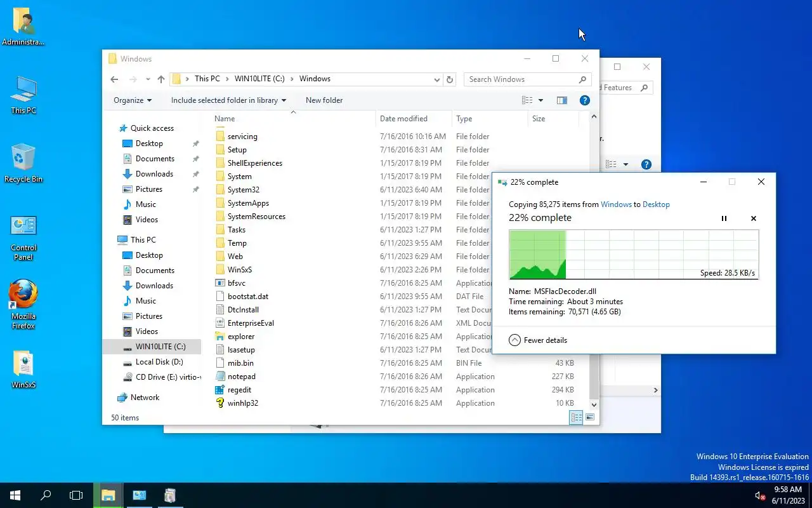Open Desktop under Quick access
The image size is (812, 508).
[149, 144]
